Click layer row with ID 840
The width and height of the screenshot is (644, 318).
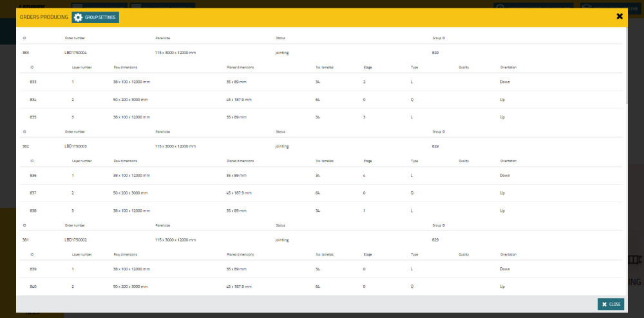point(33,286)
